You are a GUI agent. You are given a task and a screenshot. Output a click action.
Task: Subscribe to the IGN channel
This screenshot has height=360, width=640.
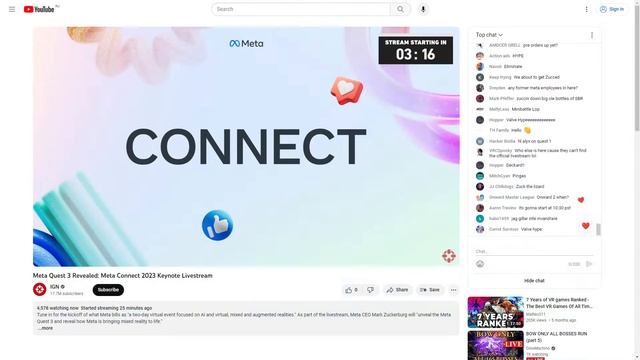[x=108, y=290]
